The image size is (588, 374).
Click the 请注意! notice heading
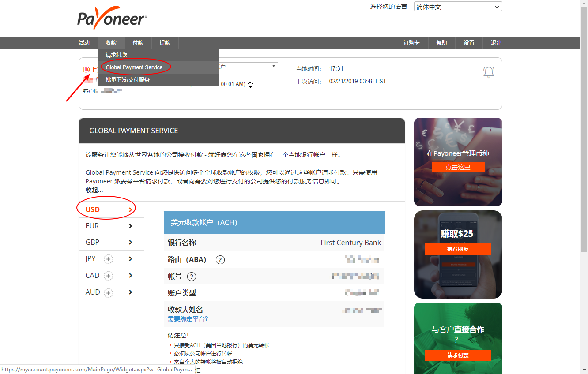pyautogui.click(x=178, y=335)
